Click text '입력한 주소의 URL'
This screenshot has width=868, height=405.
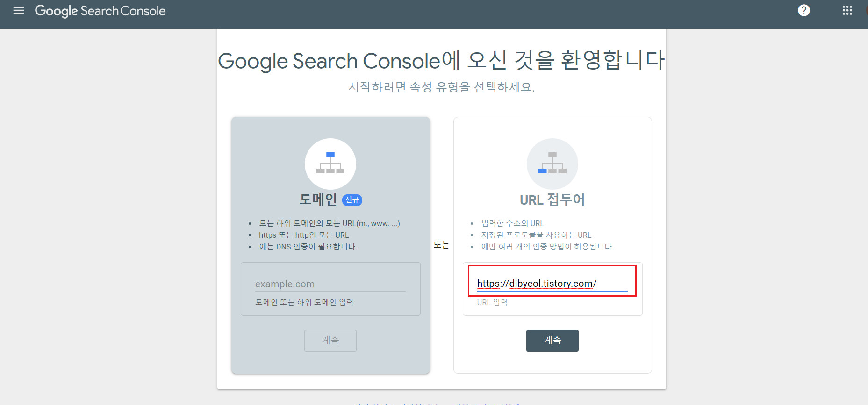click(x=513, y=223)
